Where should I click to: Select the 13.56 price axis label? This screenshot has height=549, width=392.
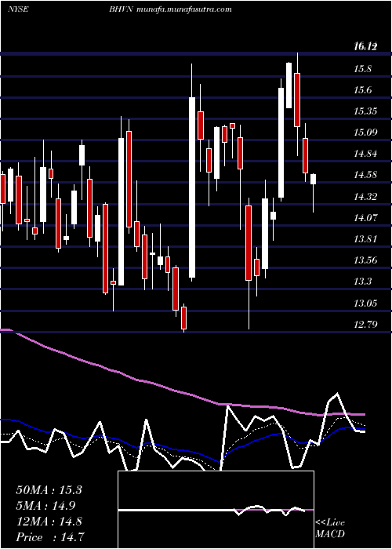pyautogui.click(x=365, y=260)
